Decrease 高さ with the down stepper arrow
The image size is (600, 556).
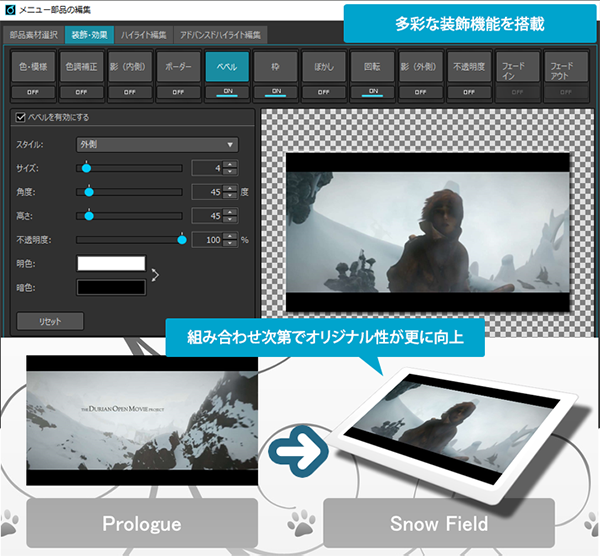[230, 219]
